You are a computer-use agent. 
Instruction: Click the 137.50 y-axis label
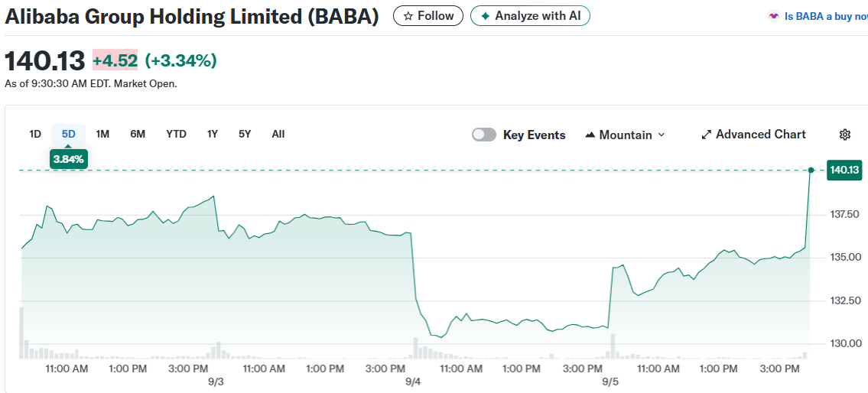847,214
